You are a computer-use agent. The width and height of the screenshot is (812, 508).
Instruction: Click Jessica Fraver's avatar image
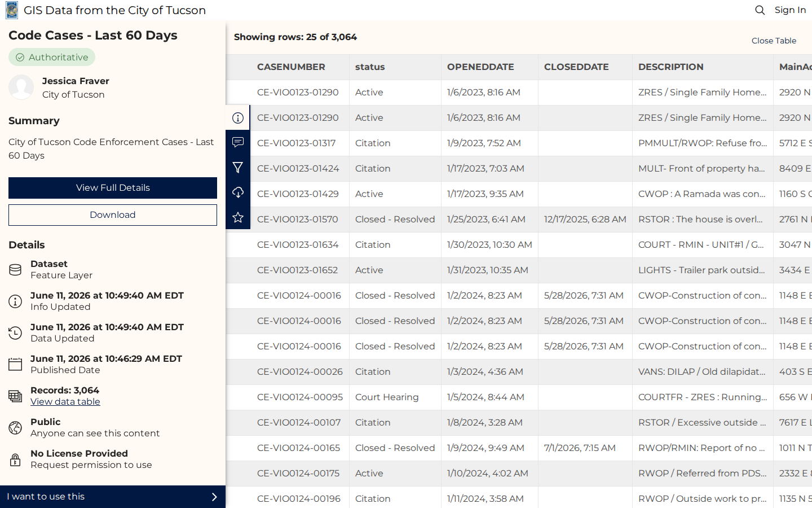click(x=21, y=87)
